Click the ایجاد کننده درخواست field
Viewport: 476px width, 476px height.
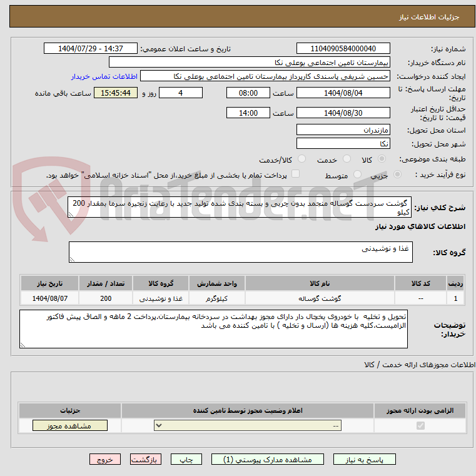point(265,76)
